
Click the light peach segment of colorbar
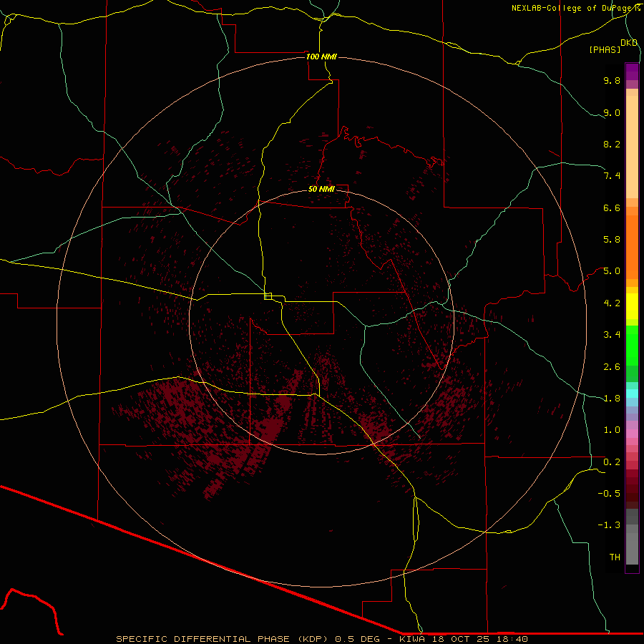(x=632, y=147)
